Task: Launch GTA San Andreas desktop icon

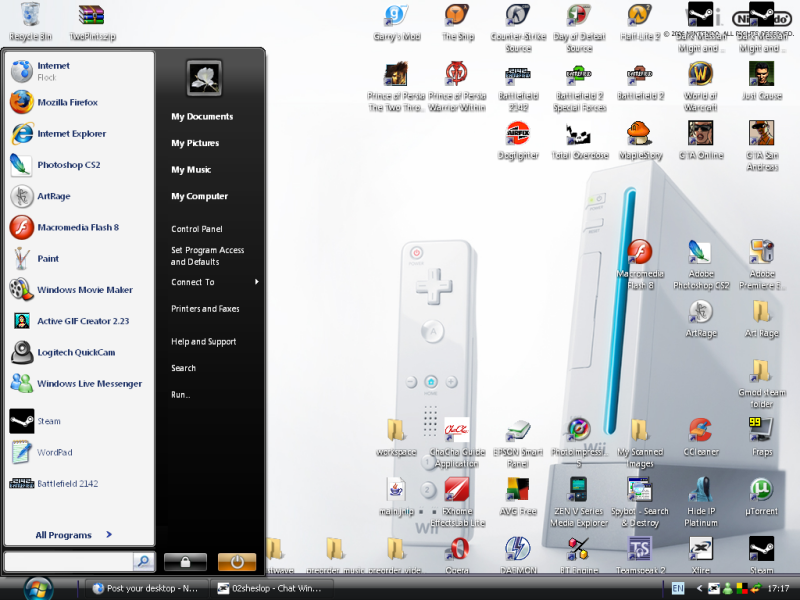Action: coord(762,146)
